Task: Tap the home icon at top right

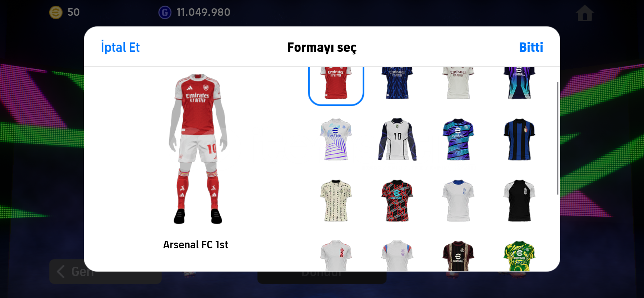Action: pyautogui.click(x=585, y=13)
